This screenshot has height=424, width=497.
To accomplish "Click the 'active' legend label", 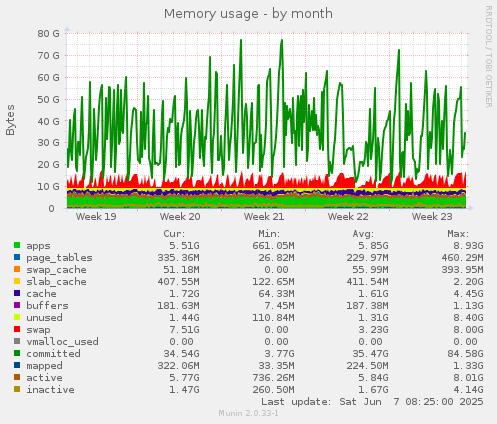I will click(44, 378).
